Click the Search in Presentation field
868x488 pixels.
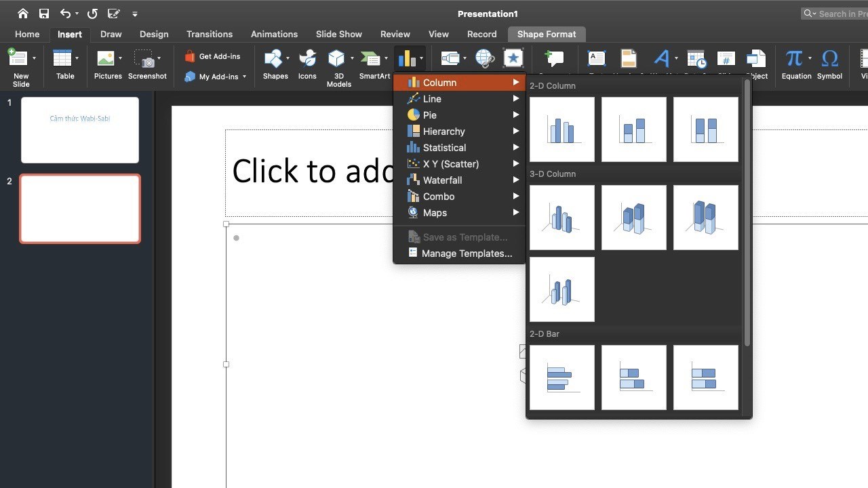point(835,14)
